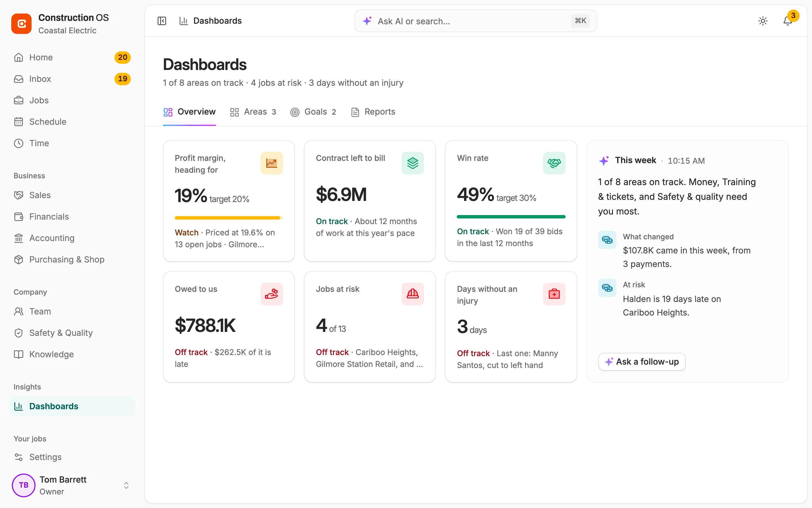Click the $6.9M contract value
The height and width of the screenshot is (508, 812).
[x=341, y=194]
